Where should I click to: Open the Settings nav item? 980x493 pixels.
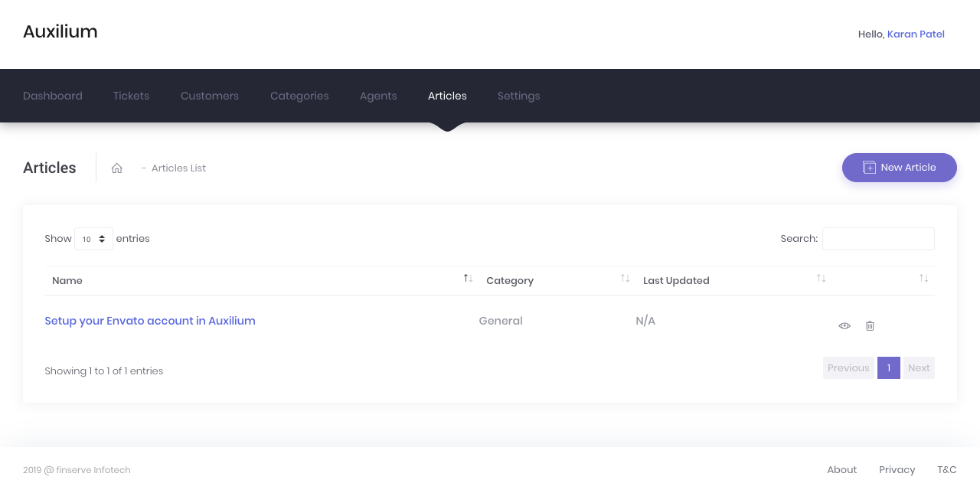[518, 96]
